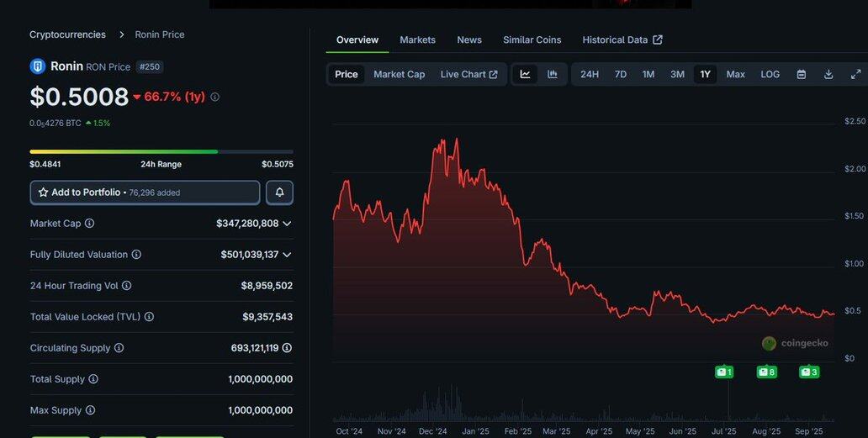Screen dimensions: 868x438
Task: Click the $0.5008 price value
Action: [x=79, y=97]
